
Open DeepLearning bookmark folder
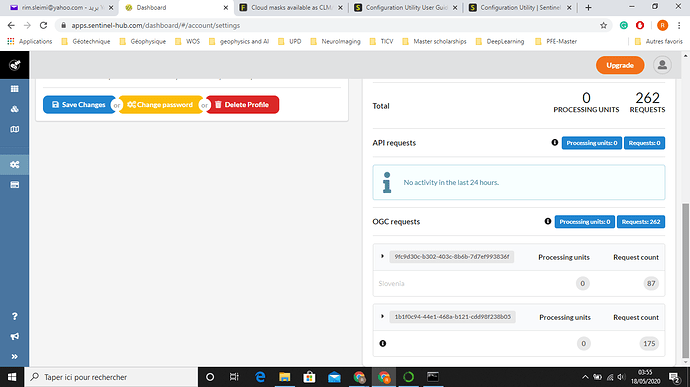point(500,41)
